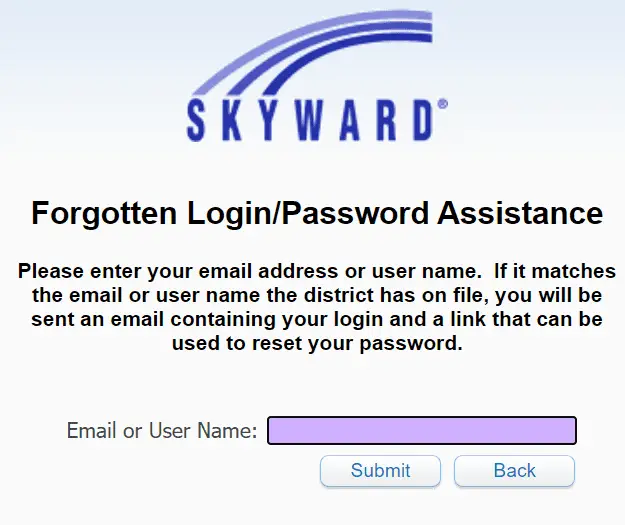Viewport: 625px width, 525px height.
Task: Click the Skyward arc logo graphic
Action: point(313,52)
